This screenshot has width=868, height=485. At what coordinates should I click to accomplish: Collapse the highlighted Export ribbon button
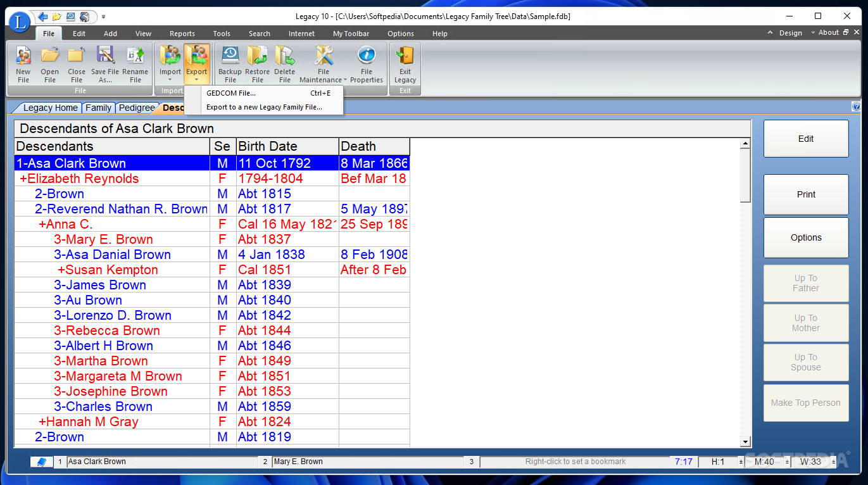point(197,64)
